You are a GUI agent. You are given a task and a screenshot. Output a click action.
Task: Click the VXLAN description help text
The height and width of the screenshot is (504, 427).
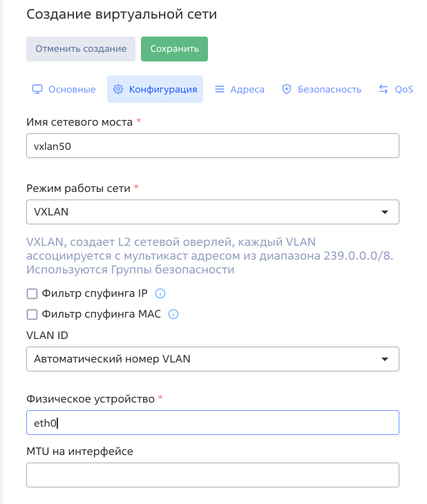coord(210,256)
